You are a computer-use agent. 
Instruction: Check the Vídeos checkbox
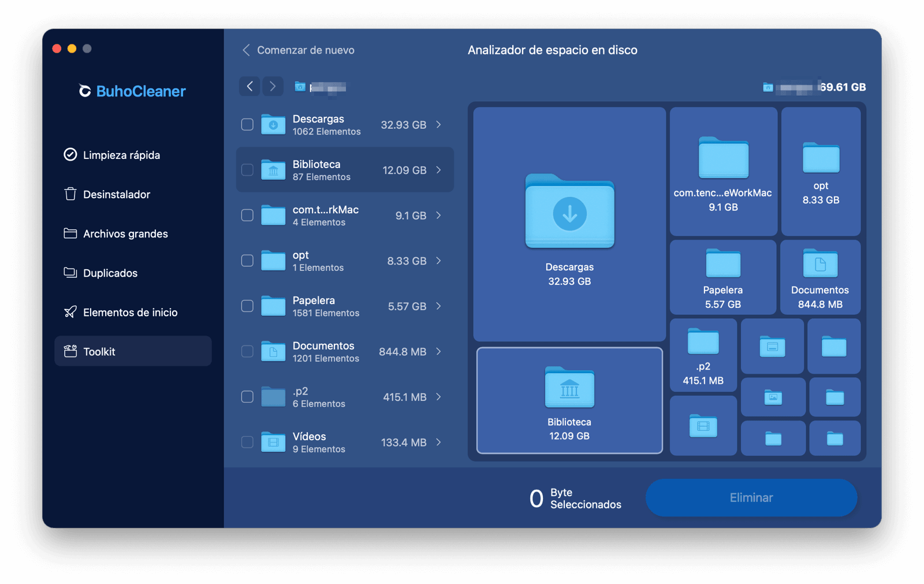tap(247, 442)
